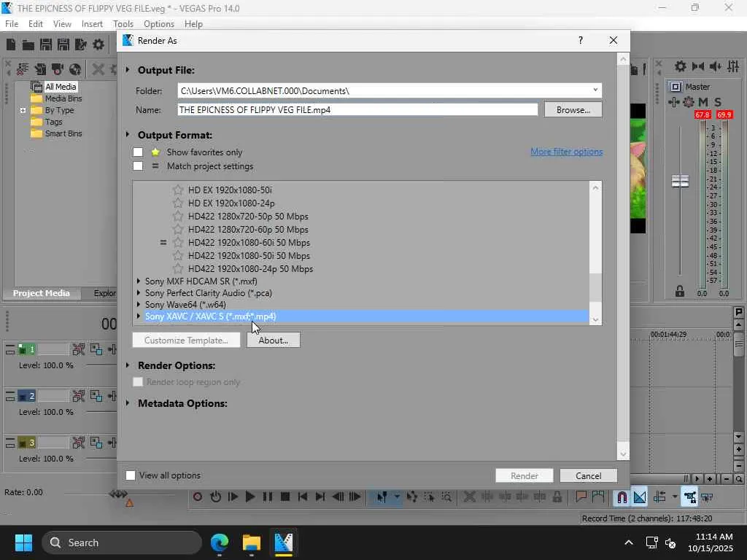Open the Tools menu

(123, 24)
